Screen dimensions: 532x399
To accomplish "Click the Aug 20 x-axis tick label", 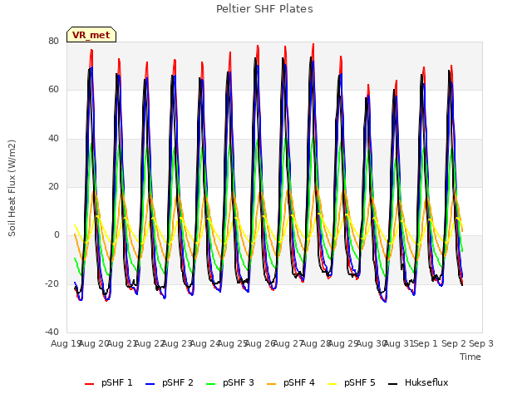I will (93, 343).
